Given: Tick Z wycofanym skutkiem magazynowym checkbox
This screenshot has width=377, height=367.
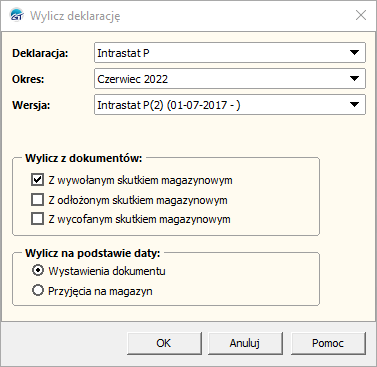Looking at the screenshot, I should (x=37, y=219).
